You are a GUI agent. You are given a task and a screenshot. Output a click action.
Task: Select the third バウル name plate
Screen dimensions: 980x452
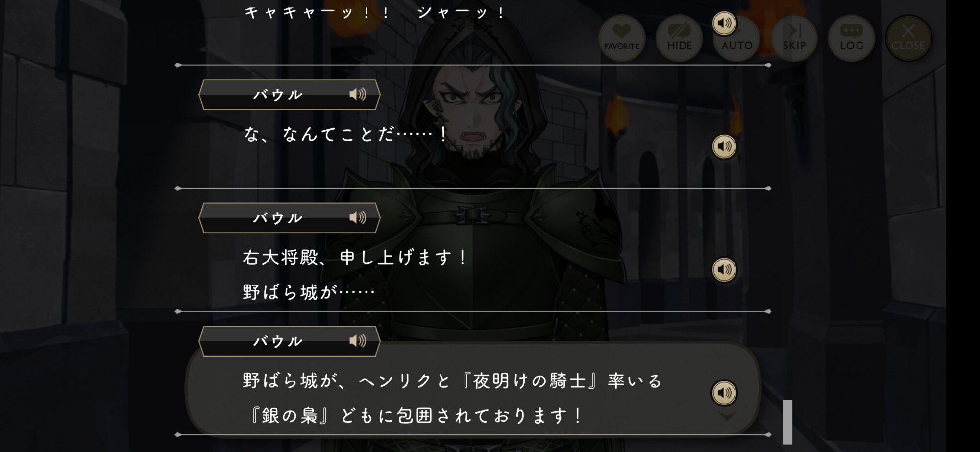pos(289,341)
